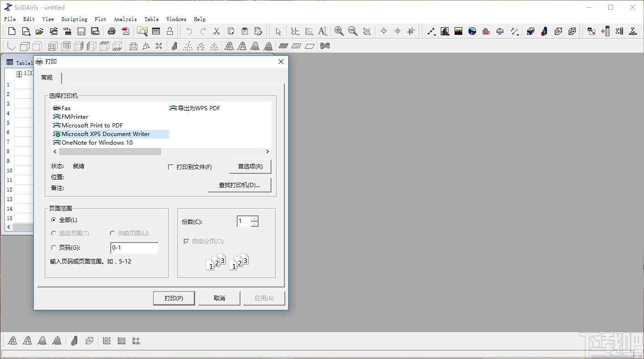Enable the 打印到文件(F) checkbox
The width and height of the screenshot is (644, 359).
click(171, 167)
